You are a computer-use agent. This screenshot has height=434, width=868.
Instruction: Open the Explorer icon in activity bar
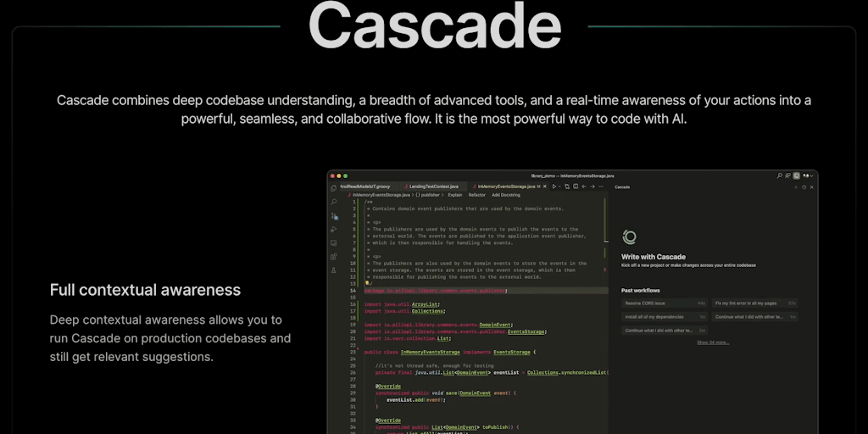click(334, 188)
